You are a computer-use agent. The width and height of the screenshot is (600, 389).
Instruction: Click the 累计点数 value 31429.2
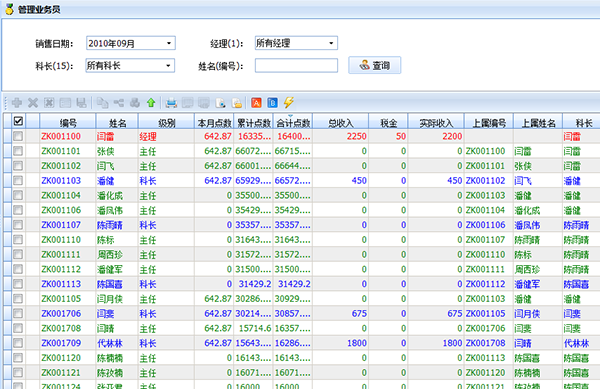[255, 284]
